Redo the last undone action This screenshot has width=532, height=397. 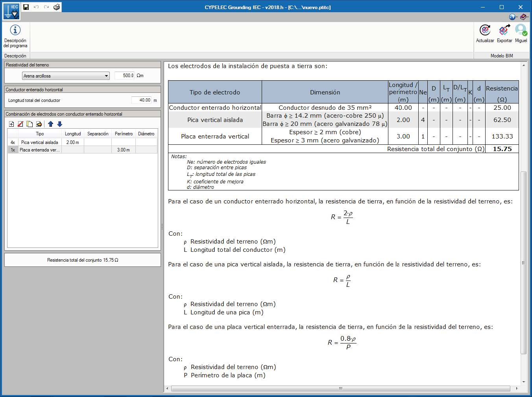coord(46,7)
